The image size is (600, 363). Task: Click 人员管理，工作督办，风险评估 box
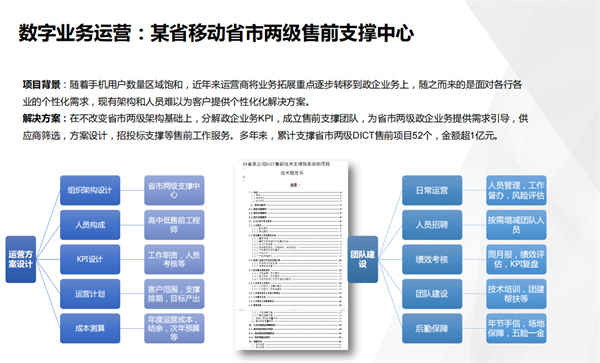[x=516, y=190]
